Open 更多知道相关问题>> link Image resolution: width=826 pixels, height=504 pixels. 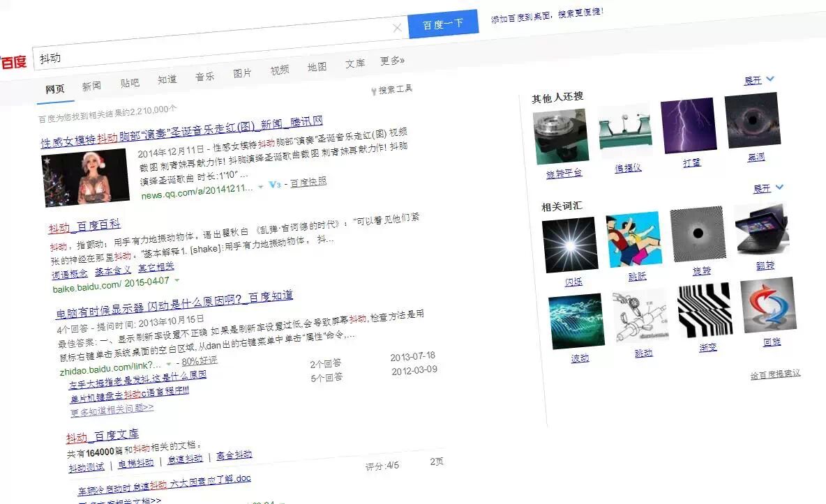click(x=112, y=410)
